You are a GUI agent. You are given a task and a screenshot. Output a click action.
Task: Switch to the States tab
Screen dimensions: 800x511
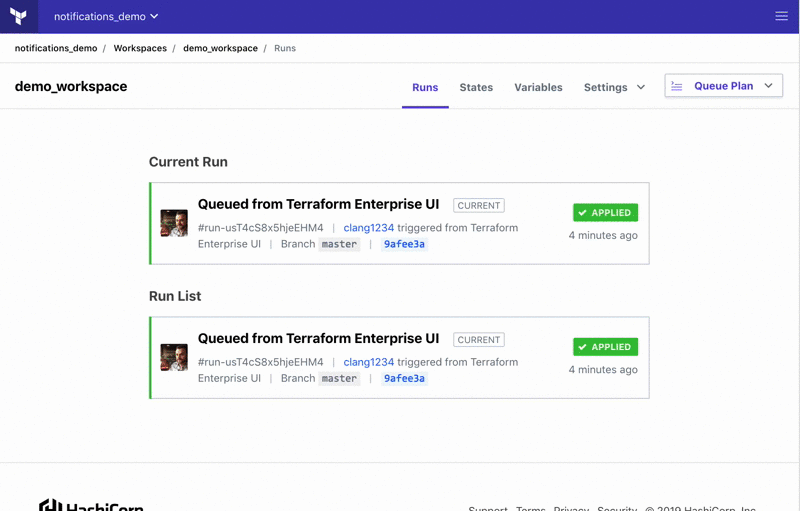pos(476,87)
